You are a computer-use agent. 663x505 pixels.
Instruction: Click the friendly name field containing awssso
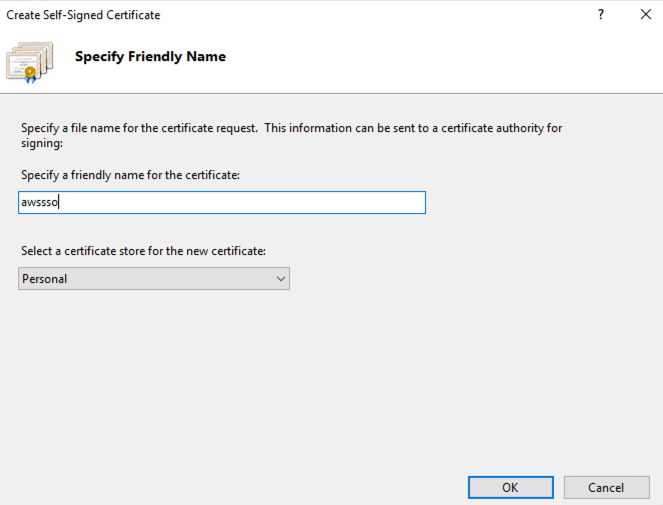[222, 202]
